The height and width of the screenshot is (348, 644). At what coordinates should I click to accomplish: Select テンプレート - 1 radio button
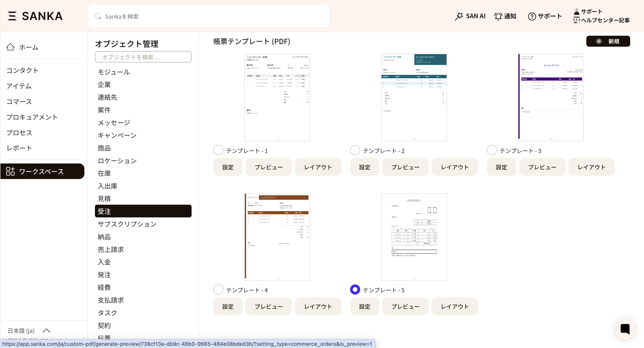click(218, 150)
